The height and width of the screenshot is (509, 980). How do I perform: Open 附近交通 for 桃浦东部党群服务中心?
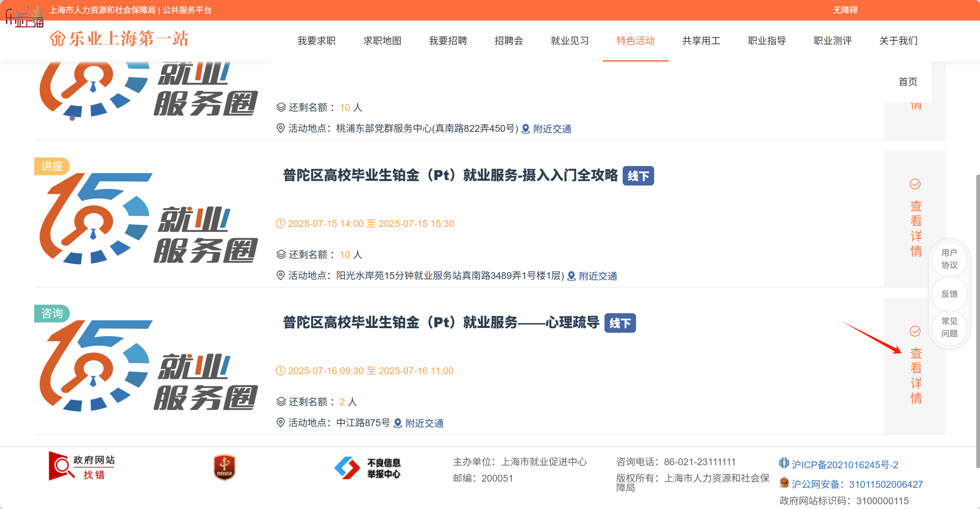(552, 129)
